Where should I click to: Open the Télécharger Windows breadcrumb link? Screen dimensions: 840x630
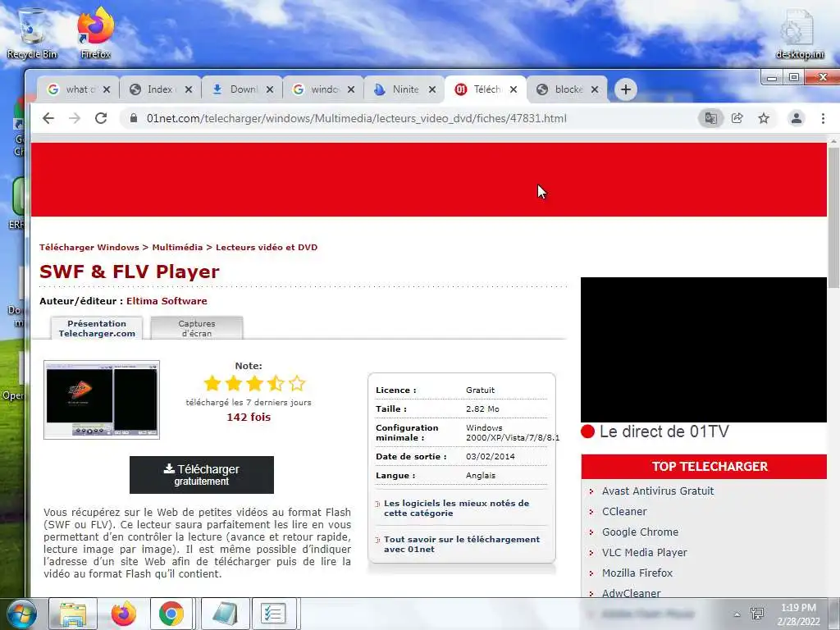[89, 248]
